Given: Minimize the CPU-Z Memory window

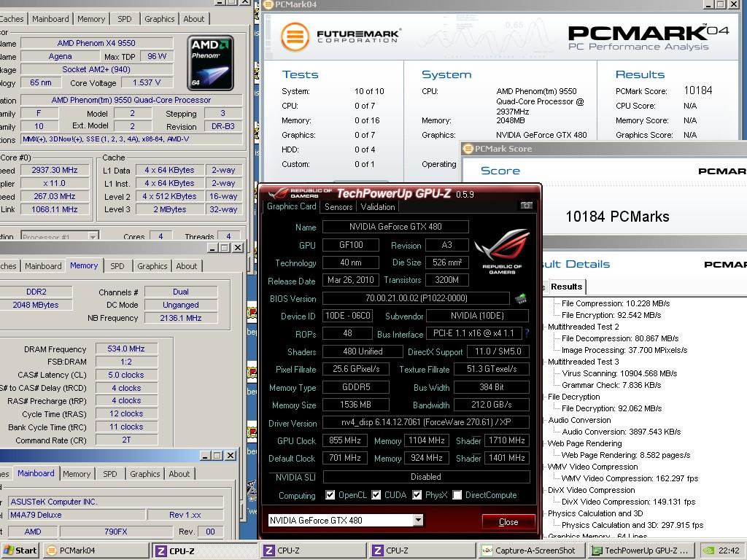Looking at the screenshot, I should click(x=212, y=248).
